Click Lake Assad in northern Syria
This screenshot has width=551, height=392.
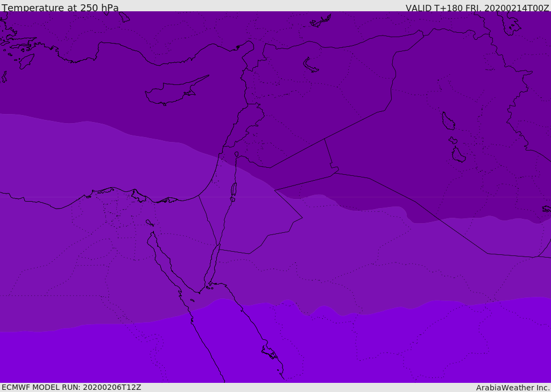coord(310,66)
